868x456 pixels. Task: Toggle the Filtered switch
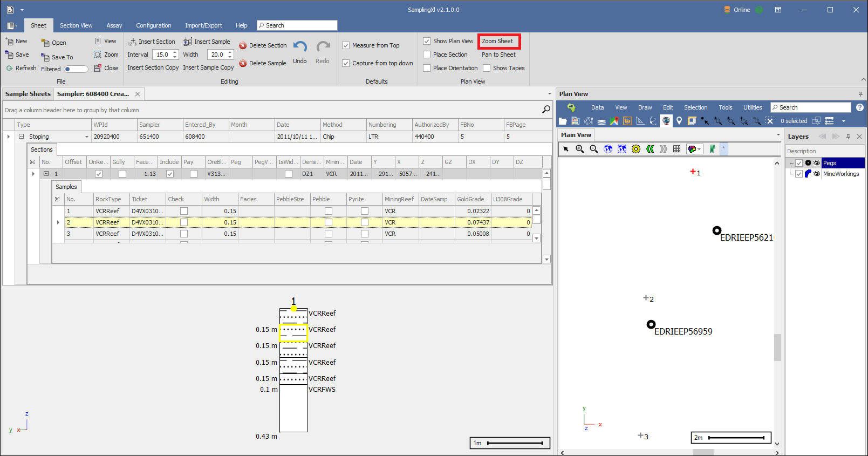click(x=76, y=69)
